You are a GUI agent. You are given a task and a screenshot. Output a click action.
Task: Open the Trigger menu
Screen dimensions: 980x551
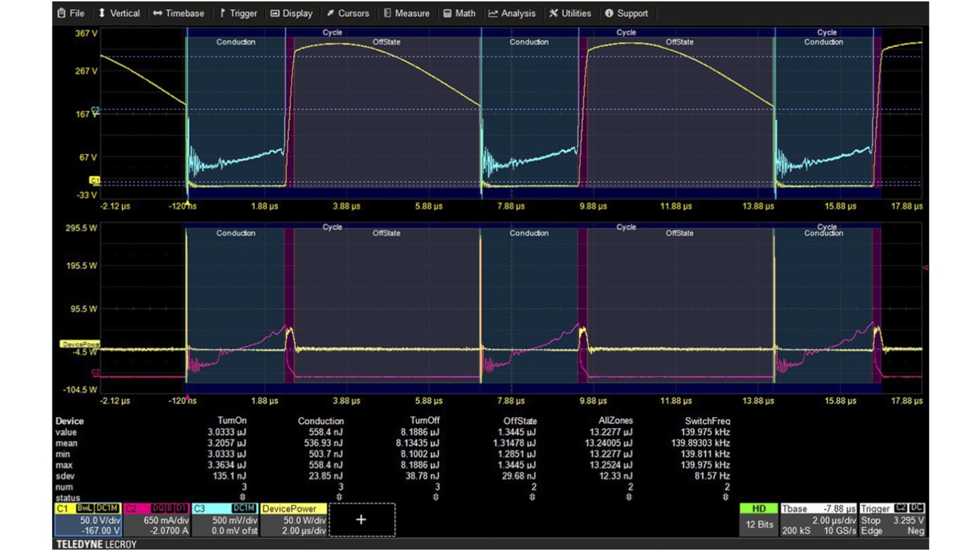click(238, 13)
